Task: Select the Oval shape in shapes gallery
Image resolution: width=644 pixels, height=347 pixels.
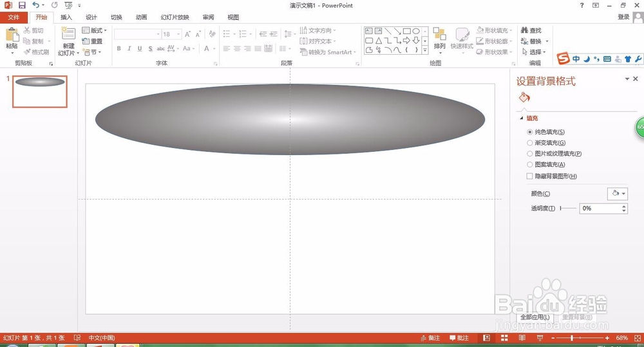Action: pos(416,31)
